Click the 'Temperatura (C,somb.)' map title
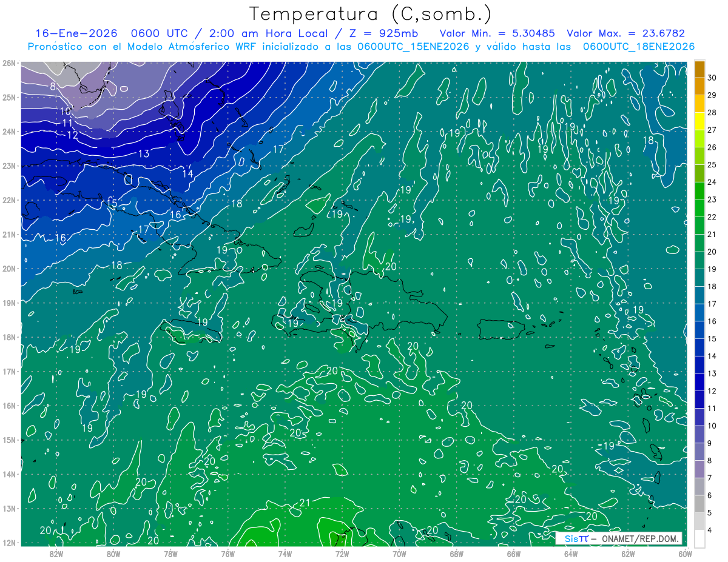Image resolution: width=728 pixels, height=562 pixels. (370, 14)
